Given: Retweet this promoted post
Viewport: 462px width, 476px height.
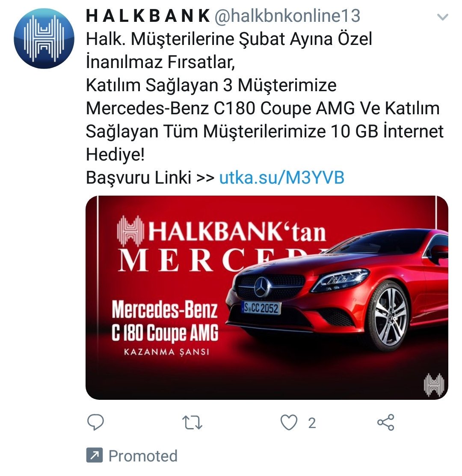Looking at the screenshot, I should coord(192,422).
